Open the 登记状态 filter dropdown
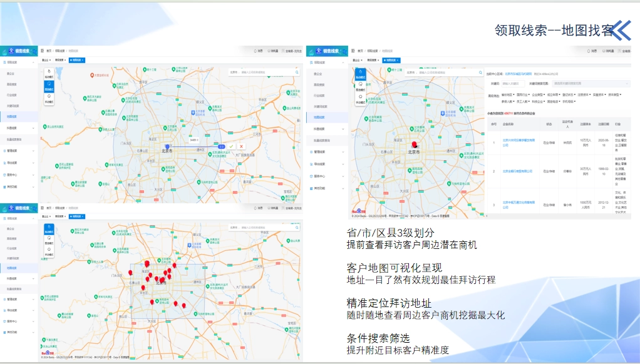The width and height of the screenshot is (640, 364). coord(569,95)
